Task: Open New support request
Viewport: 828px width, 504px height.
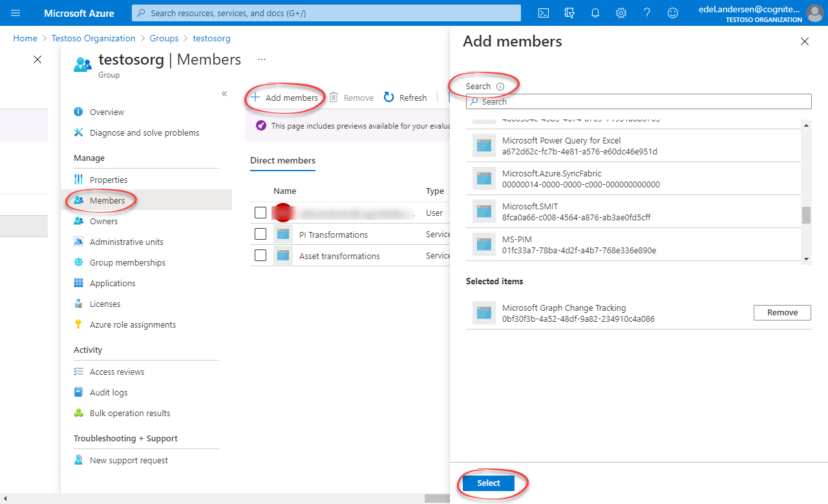Action: 129,460
